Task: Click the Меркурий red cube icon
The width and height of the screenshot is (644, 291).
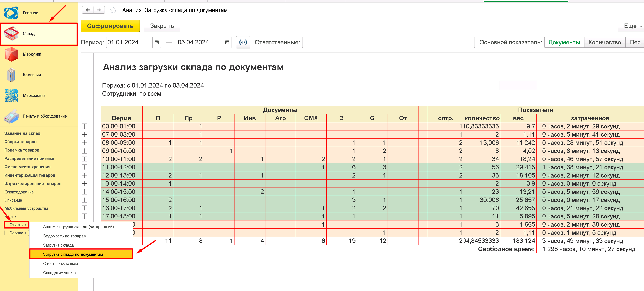Action: 11,54
